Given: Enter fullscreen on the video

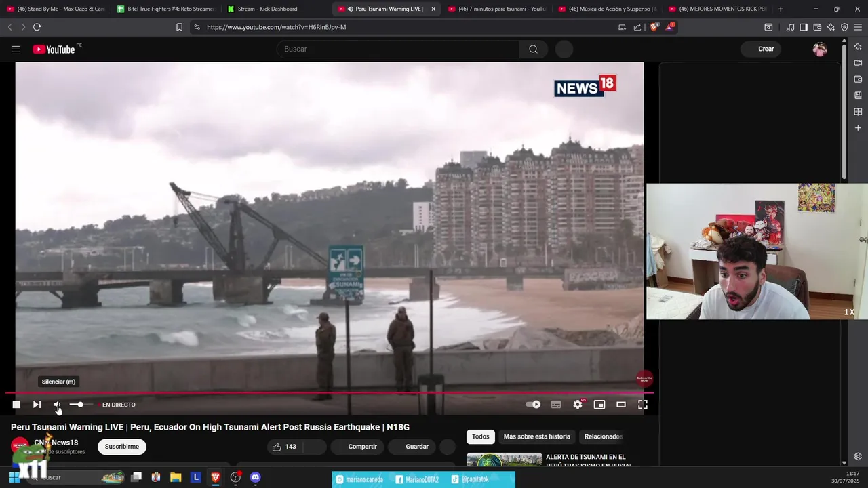Looking at the screenshot, I should click(x=643, y=405).
